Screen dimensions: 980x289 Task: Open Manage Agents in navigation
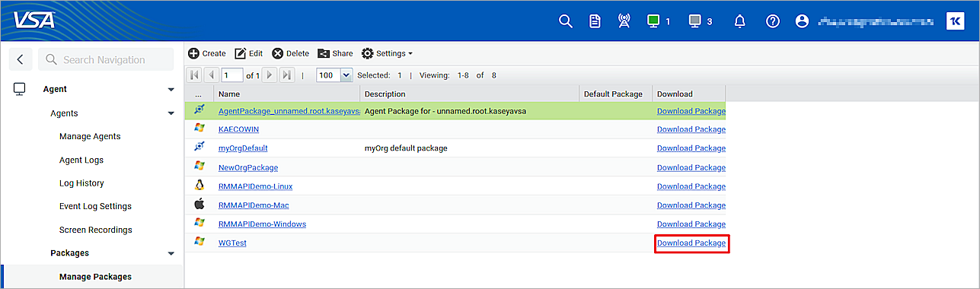(x=90, y=137)
